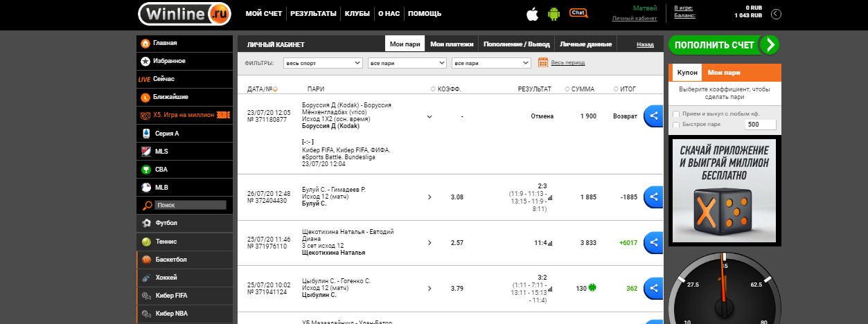The height and width of the screenshot is (324, 868).
Task: Open Избранное favorites star in sidebar
Action: pos(145,61)
